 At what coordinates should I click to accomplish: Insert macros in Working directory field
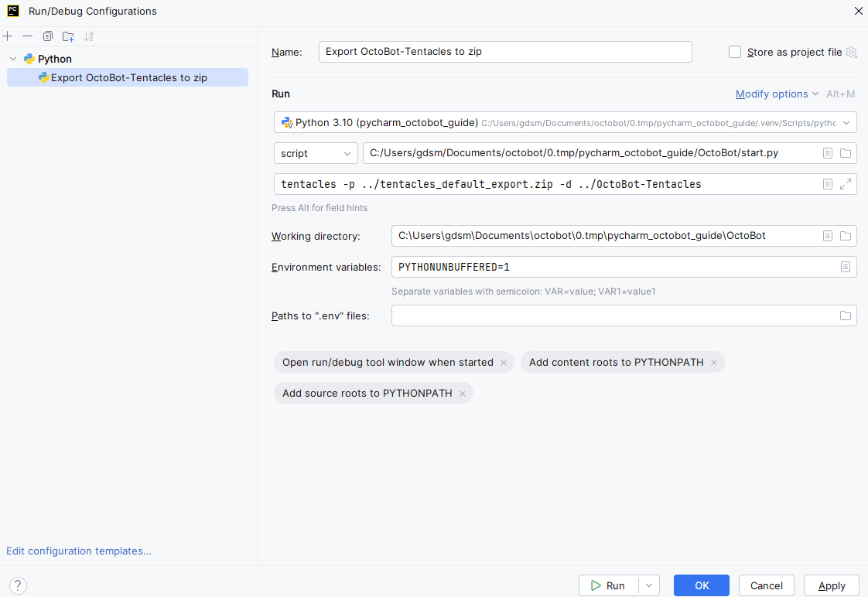pos(828,236)
